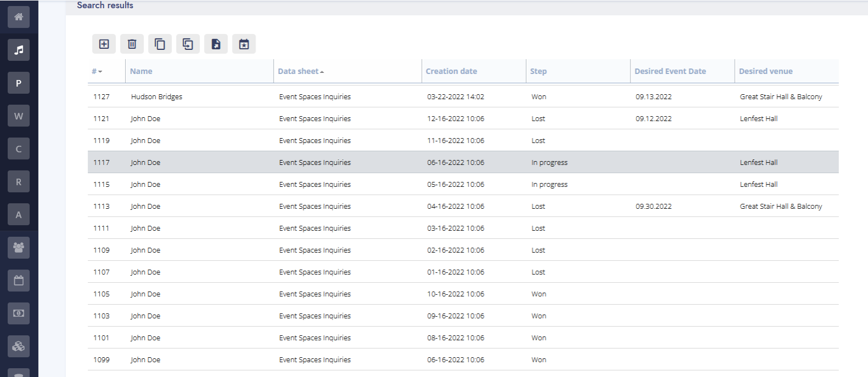Click the duplicate-replace toolbar icon

[x=188, y=44]
